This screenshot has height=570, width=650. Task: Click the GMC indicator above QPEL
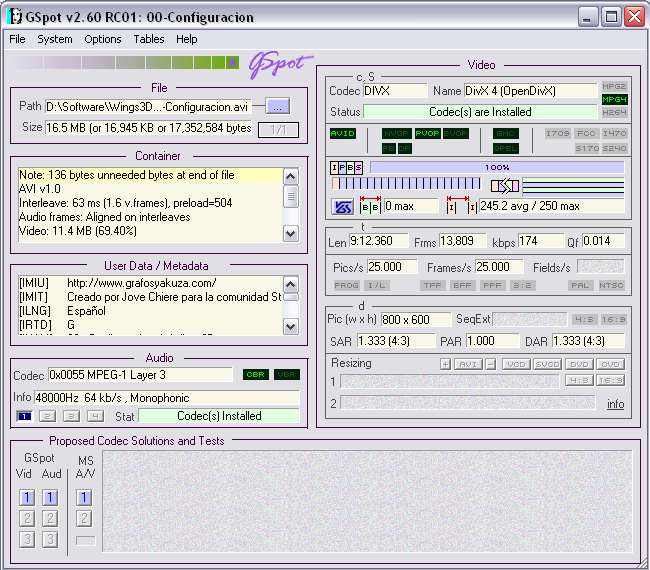[506, 133]
